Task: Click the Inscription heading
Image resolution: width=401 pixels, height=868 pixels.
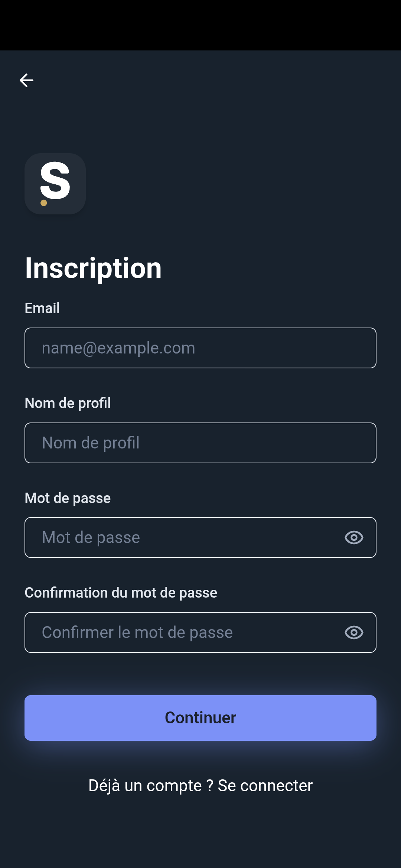Action: [x=93, y=268]
